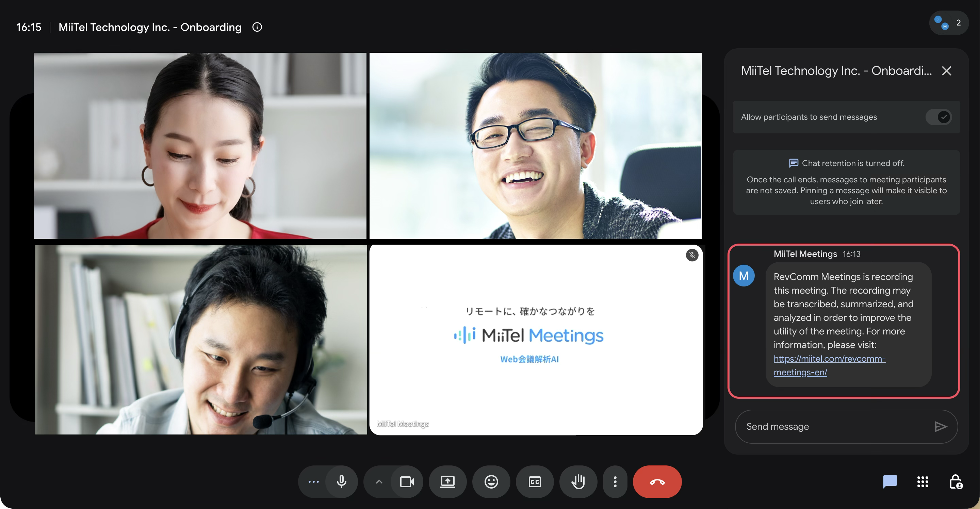Expand video settings chevron arrow
The image size is (980, 509).
tap(379, 481)
